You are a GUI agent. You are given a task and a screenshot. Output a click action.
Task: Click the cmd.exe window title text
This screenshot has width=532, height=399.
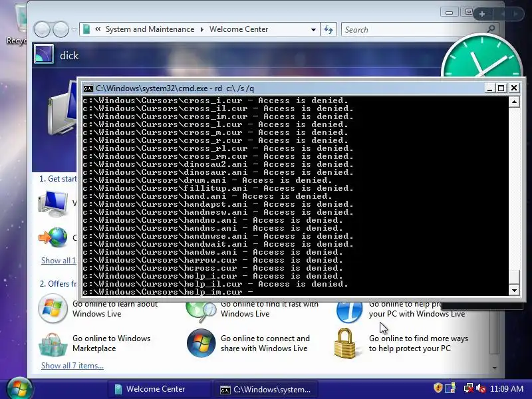pyautogui.click(x=175, y=88)
